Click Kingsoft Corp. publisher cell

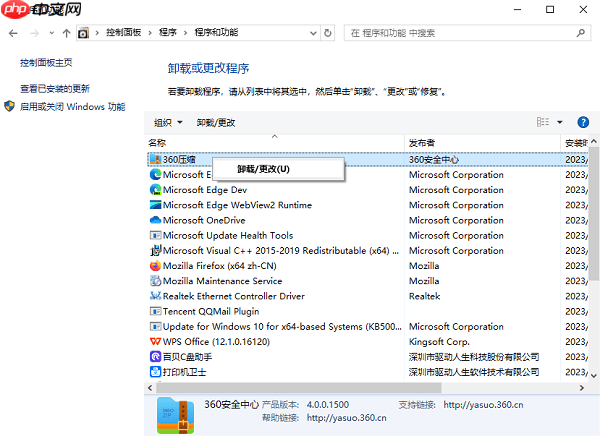click(x=439, y=341)
